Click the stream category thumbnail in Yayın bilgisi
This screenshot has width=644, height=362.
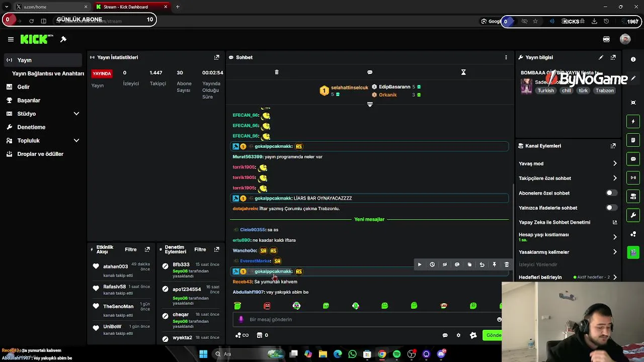click(526, 86)
